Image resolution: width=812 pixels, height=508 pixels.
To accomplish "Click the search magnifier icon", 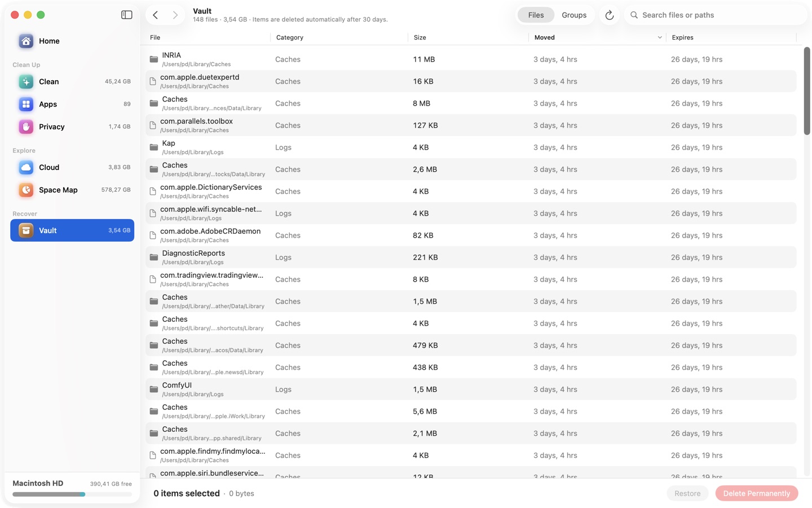I will pos(634,15).
